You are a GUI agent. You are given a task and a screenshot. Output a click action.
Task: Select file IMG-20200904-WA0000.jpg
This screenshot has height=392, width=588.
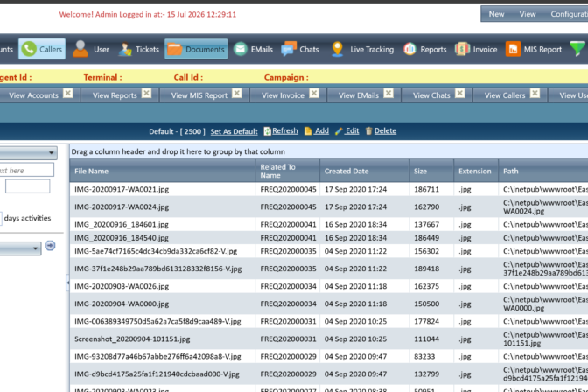pyautogui.click(x=122, y=304)
